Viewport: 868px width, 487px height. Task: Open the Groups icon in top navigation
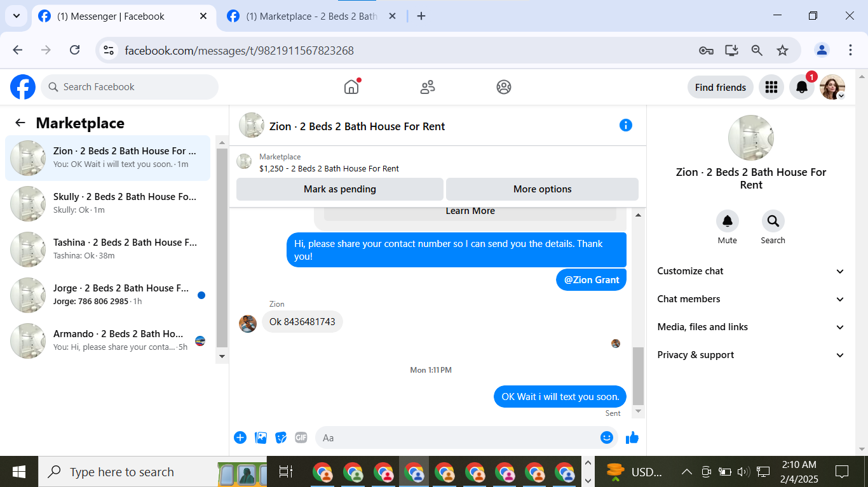point(504,87)
